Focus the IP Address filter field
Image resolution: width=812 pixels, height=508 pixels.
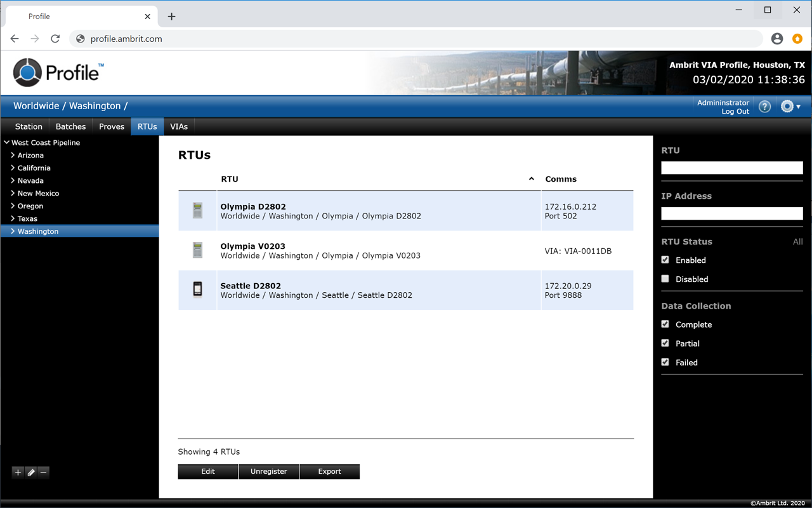tap(731, 213)
